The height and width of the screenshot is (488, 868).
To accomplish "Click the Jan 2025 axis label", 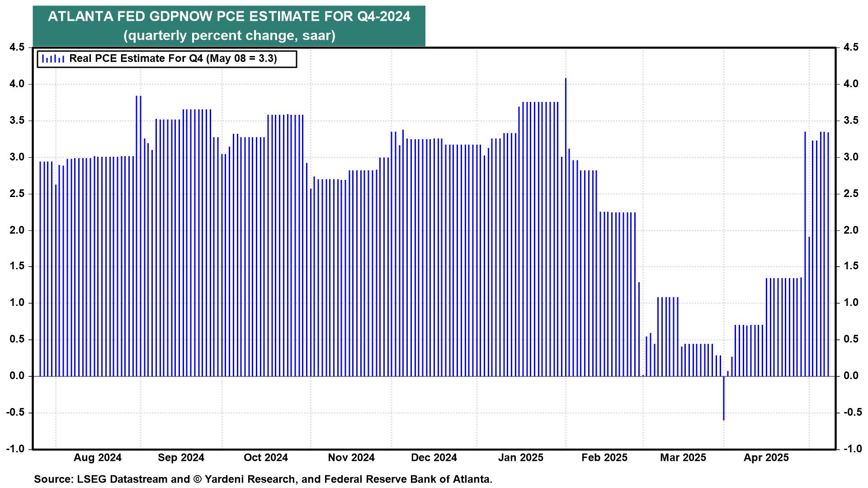I will click(x=521, y=458).
